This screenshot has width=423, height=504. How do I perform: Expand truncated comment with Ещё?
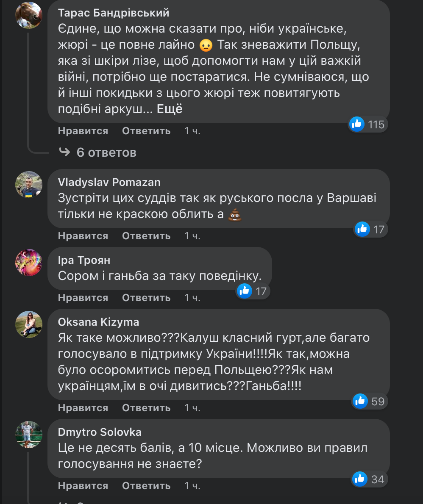(170, 109)
